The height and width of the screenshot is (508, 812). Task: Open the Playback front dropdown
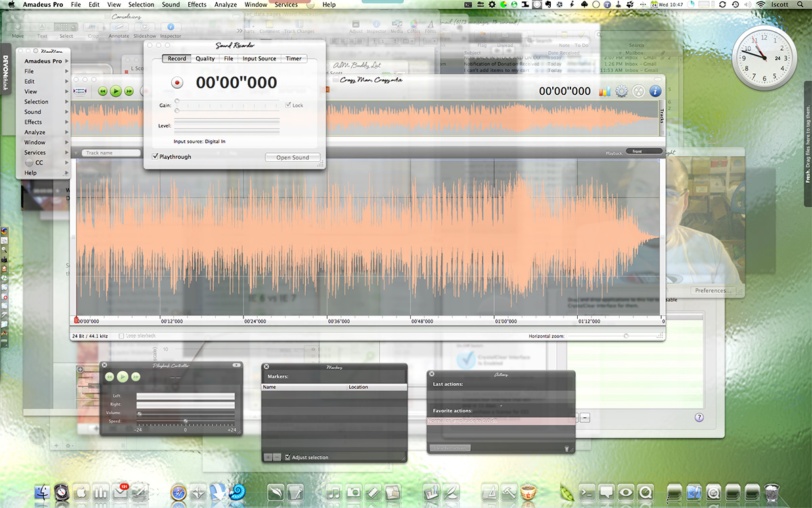(644, 152)
